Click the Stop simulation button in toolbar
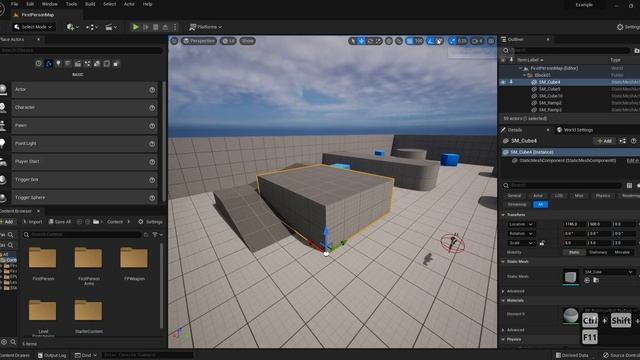This screenshot has height=360, width=640. pyautogui.click(x=156, y=27)
